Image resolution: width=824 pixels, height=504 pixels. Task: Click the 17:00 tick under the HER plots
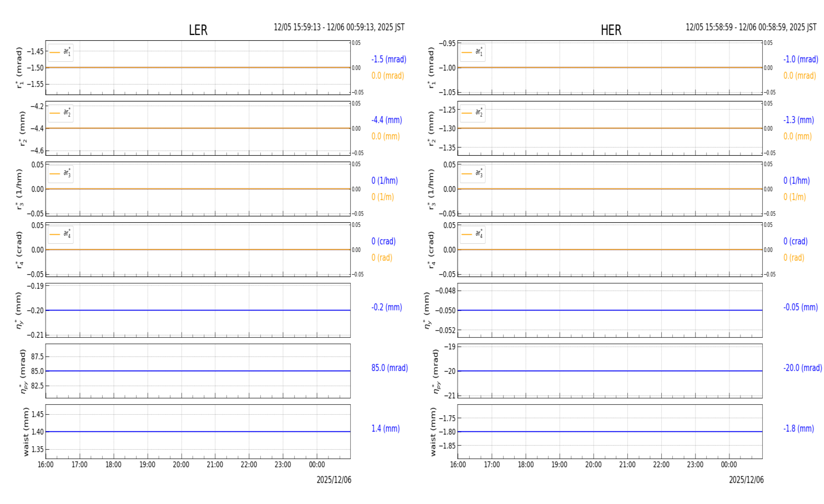pyautogui.click(x=491, y=465)
